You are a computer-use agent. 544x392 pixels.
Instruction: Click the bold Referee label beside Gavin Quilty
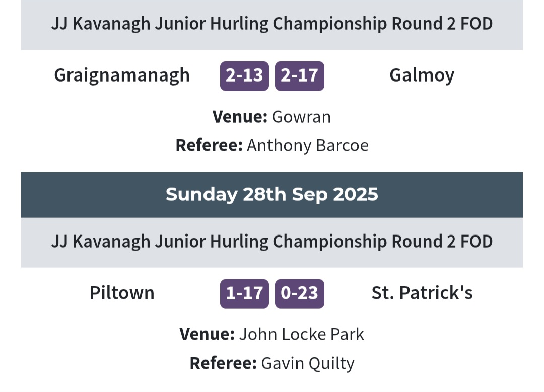pos(223,364)
